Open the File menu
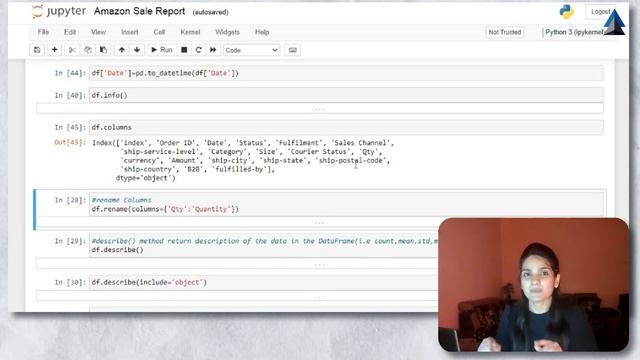 pos(43,32)
